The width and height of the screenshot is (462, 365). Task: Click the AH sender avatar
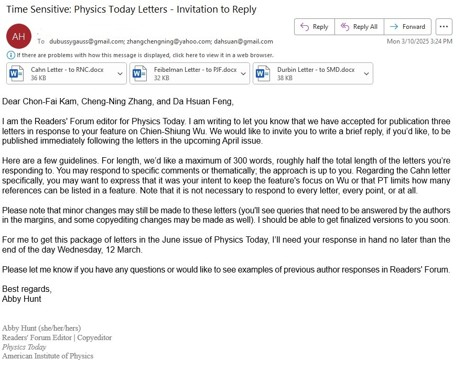point(19,36)
